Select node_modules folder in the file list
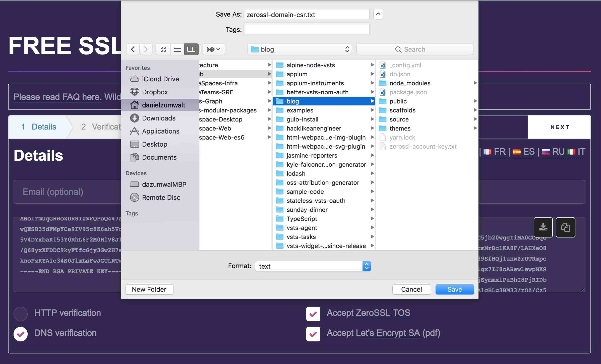The width and height of the screenshot is (601, 364). [410, 83]
